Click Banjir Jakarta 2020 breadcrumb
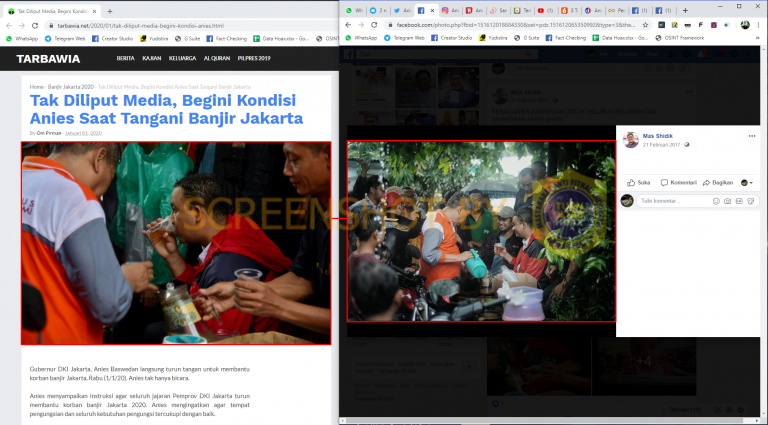 pos(71,87)
